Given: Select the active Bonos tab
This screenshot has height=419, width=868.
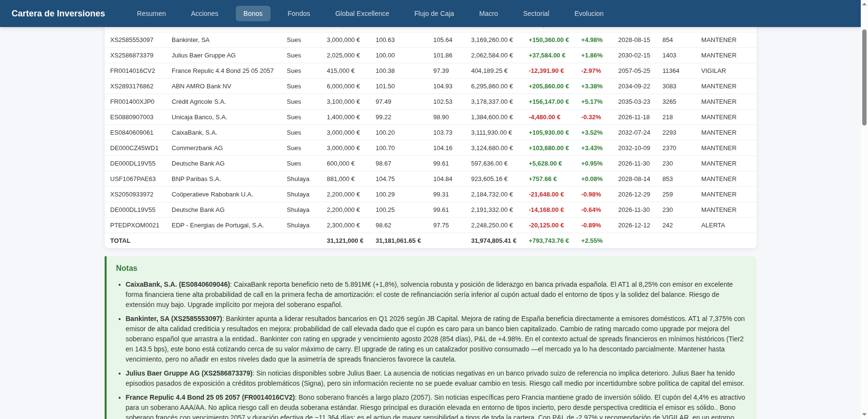Looking at the screenshot, I should coord(253,14).
